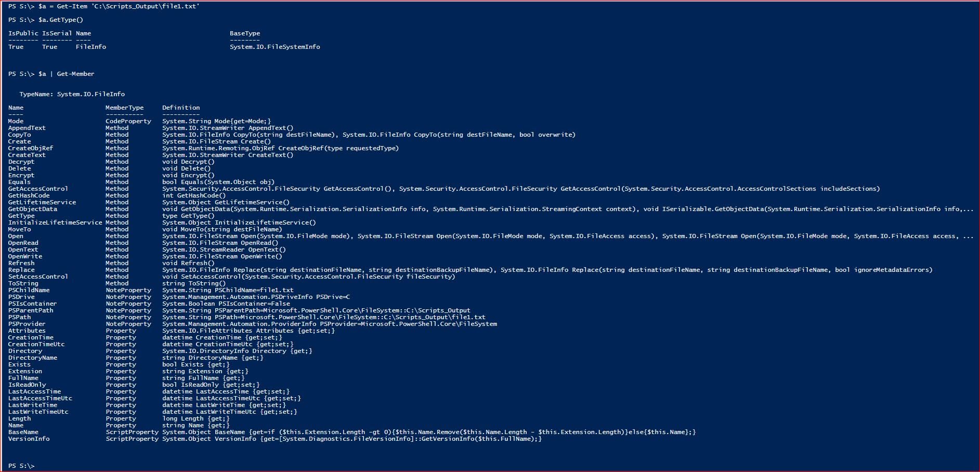Click the final empty PS S:\> prompt

21,466
